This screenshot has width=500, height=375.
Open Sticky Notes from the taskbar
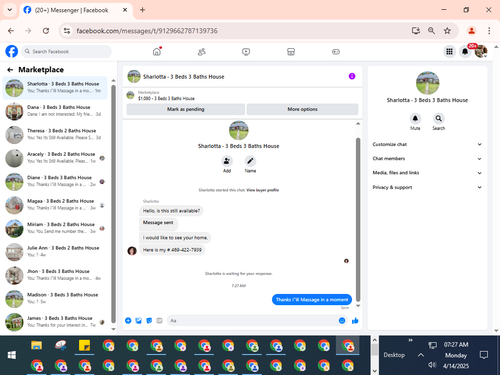tap(84, 346)
